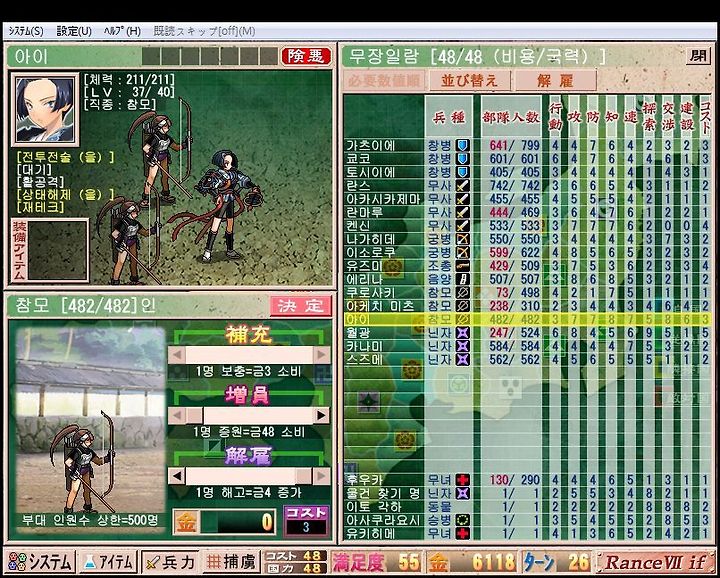Viewport: 720px width, 578px height.
Task: Open the ヘルプ(H) menu
Action: pos(122,31)
